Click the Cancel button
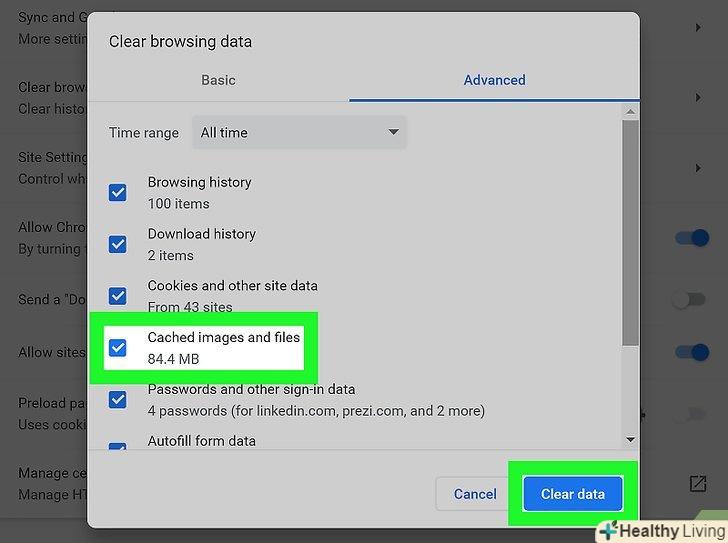728x543 pixels. (x=474, y=494)
